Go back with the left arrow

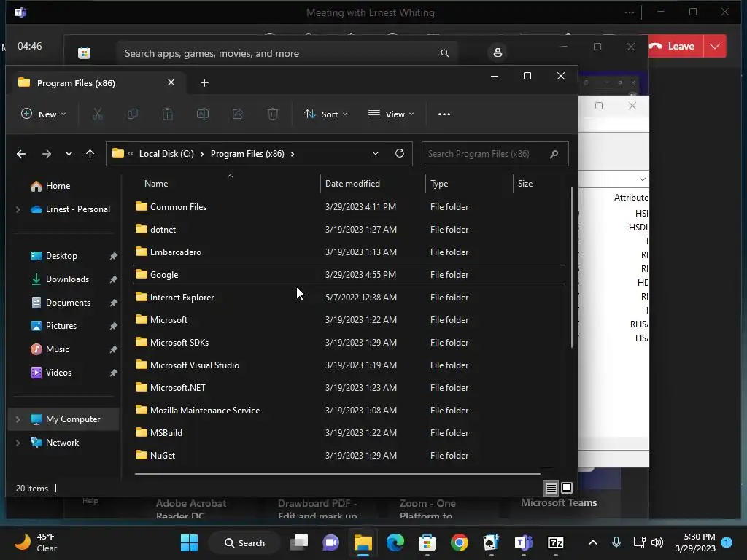[x=21, y=154]
